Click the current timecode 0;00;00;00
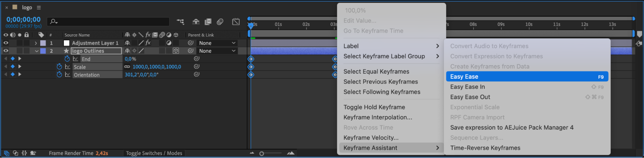Viewport: 644px width, 158px height. 24,20
